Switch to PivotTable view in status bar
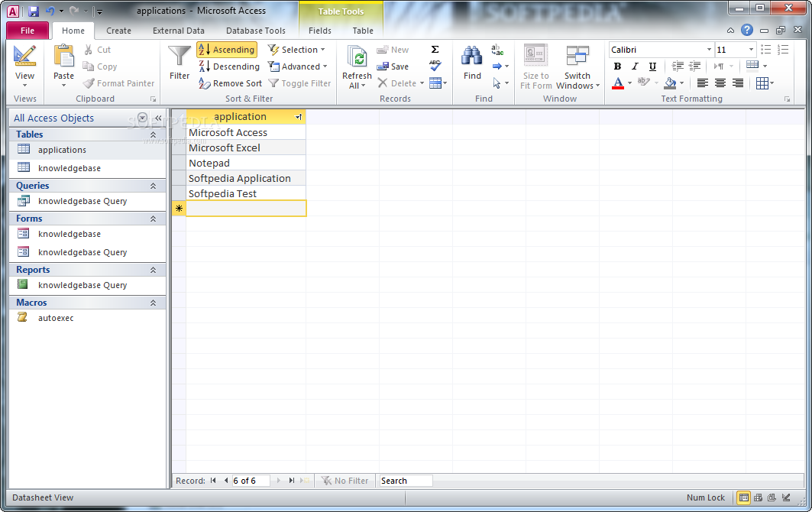This screenshot has width=812, height=512. 758,497
